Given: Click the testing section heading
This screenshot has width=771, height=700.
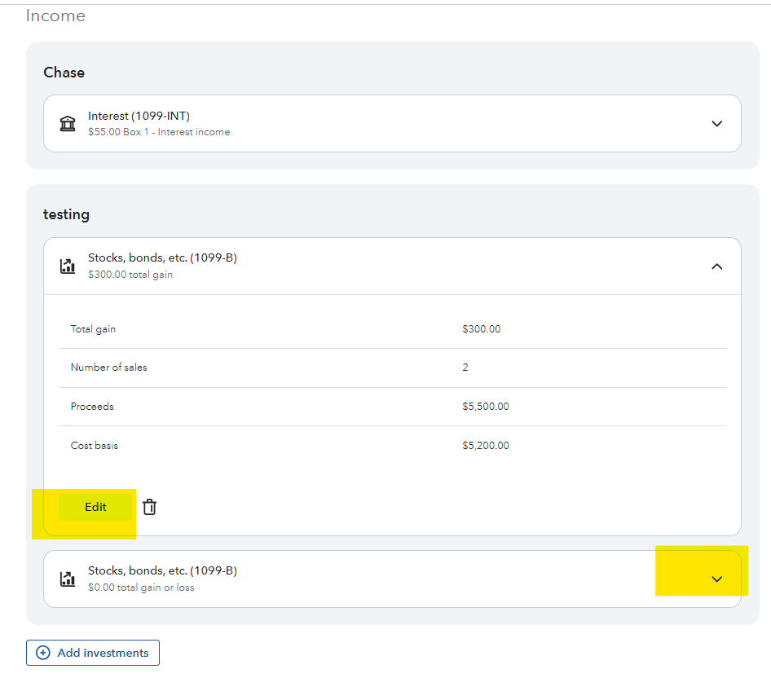Looking at the screenshot, I should [x=66, y=215].
